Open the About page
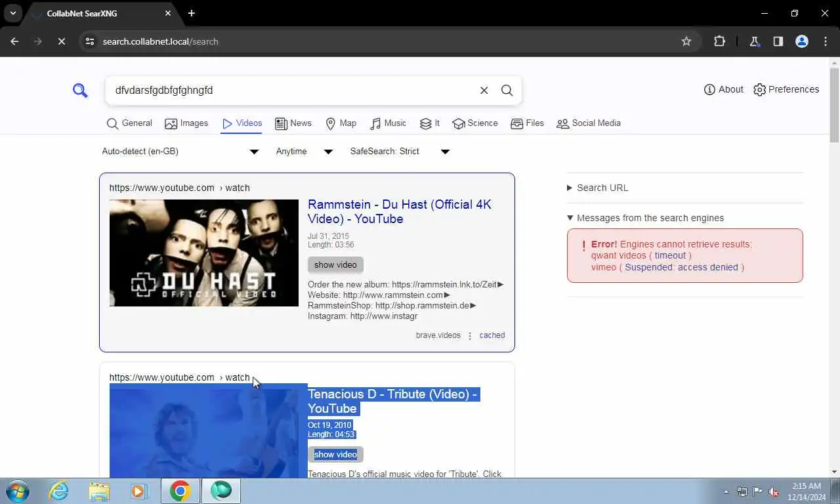Screen dimensions: 840x504 (723, 89)
